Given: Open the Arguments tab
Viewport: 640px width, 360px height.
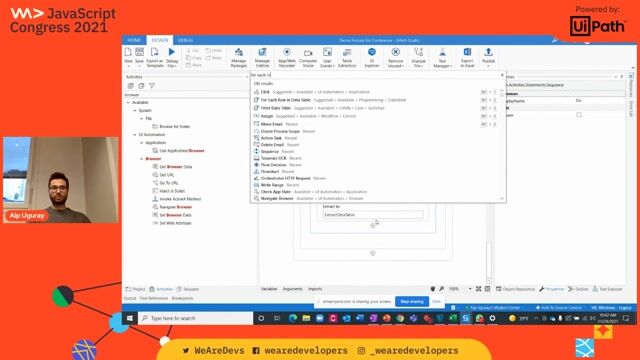Looking at the screenshot, I should pyautogui.click(x=293, y=289).
